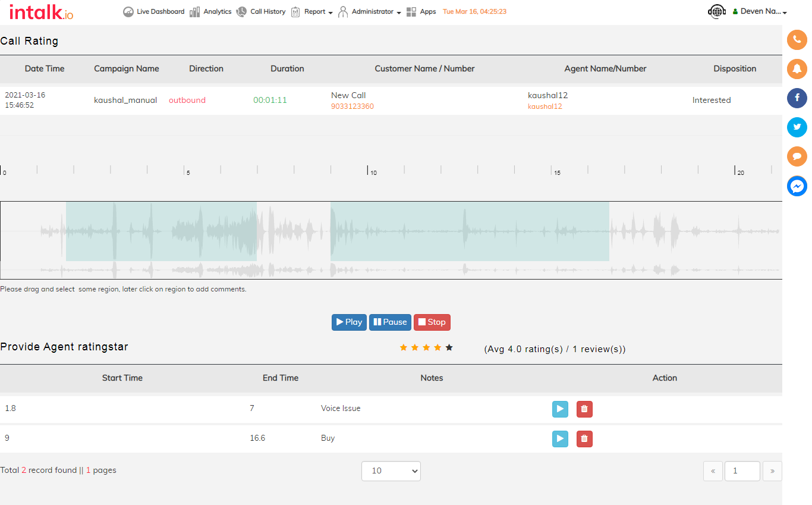Screen dimensions: 812x505
Task: Click the second highlighted waveform region
Action: pos(470,231)
